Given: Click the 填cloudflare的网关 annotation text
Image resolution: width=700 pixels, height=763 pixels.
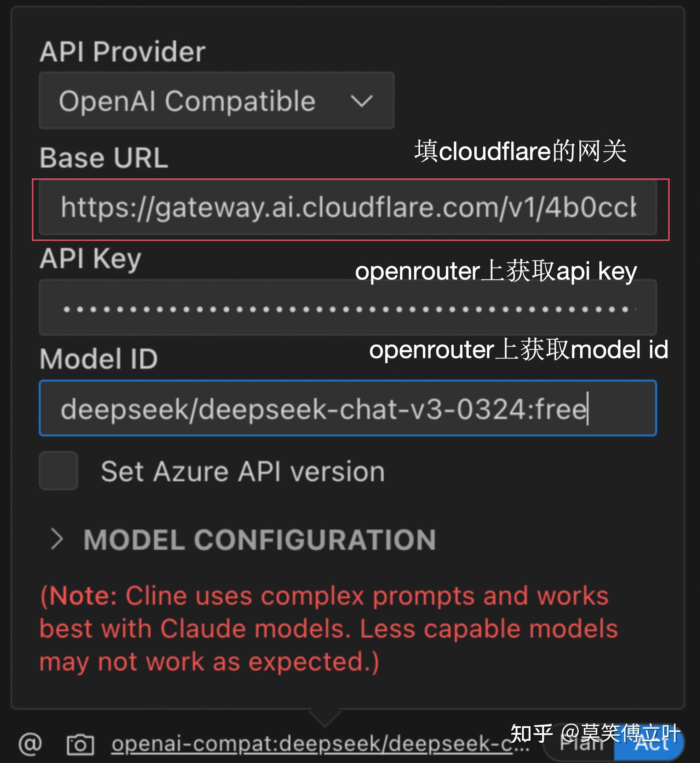Looking at the screenshot, I should (521, 151).
